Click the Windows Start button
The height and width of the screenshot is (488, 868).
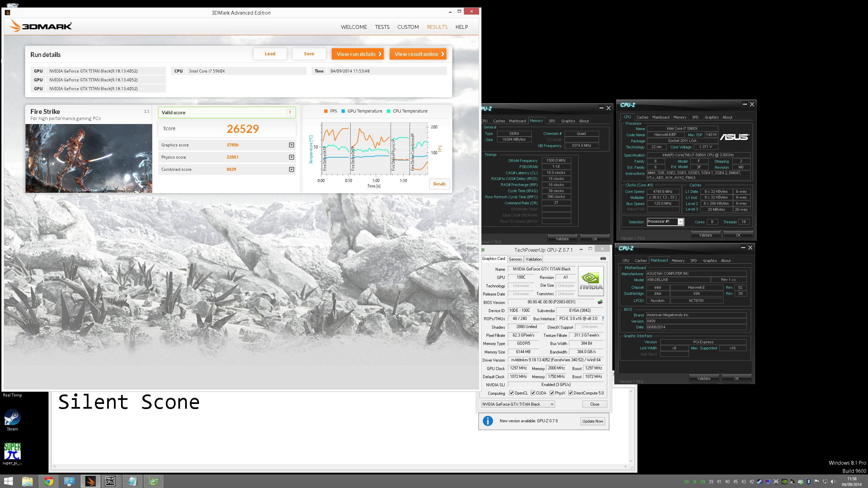8,481
